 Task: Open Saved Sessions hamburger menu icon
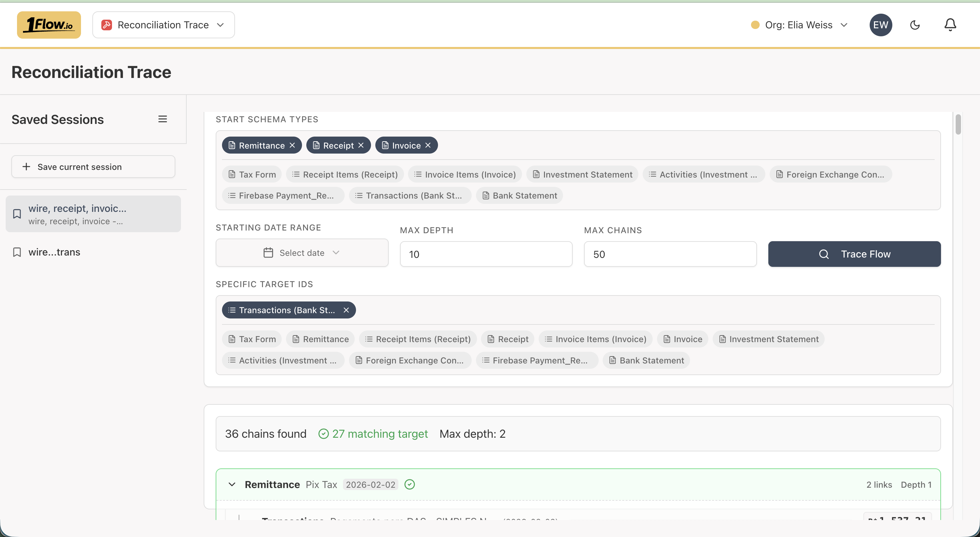162,119
